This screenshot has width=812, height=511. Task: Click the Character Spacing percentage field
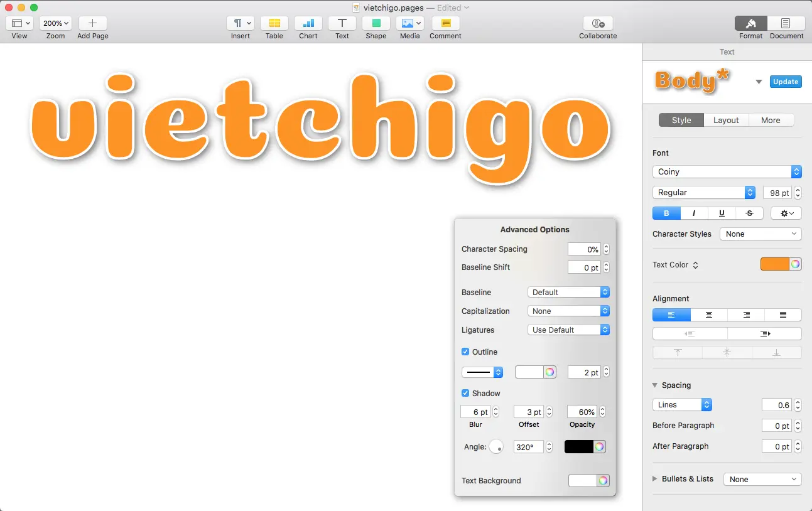coord(583,249)
